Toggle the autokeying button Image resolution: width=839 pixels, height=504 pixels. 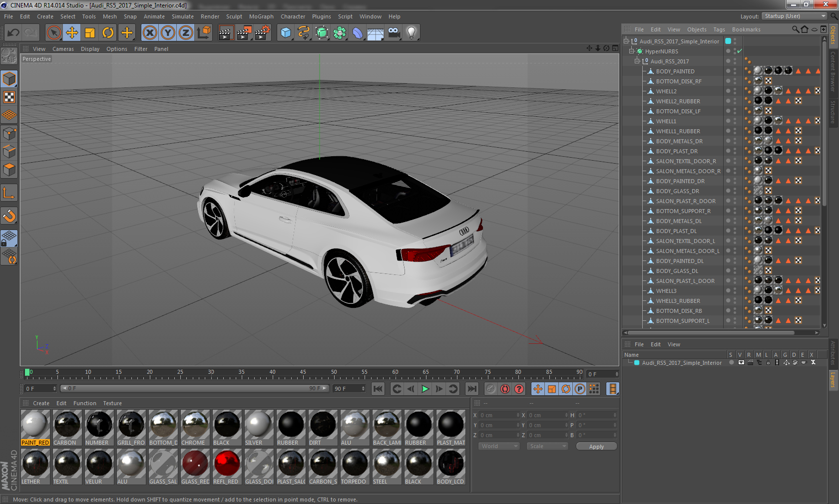pyautogui.click(x=505, y=389)
